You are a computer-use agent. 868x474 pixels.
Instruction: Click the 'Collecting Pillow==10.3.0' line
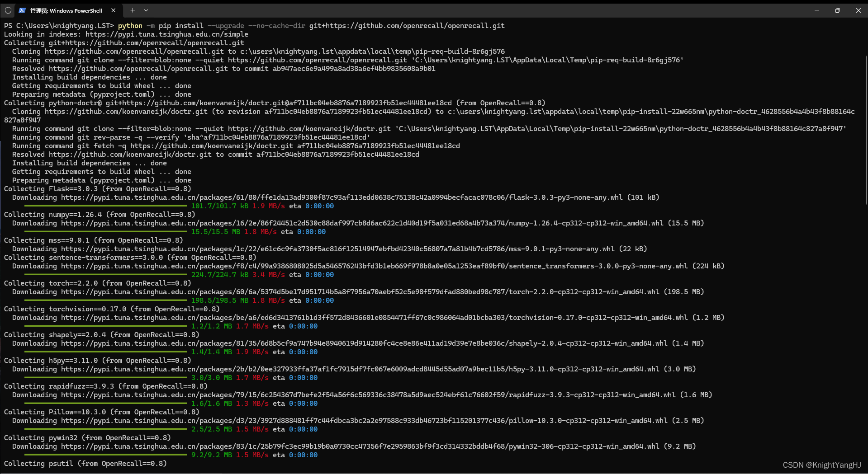[102, 412]
